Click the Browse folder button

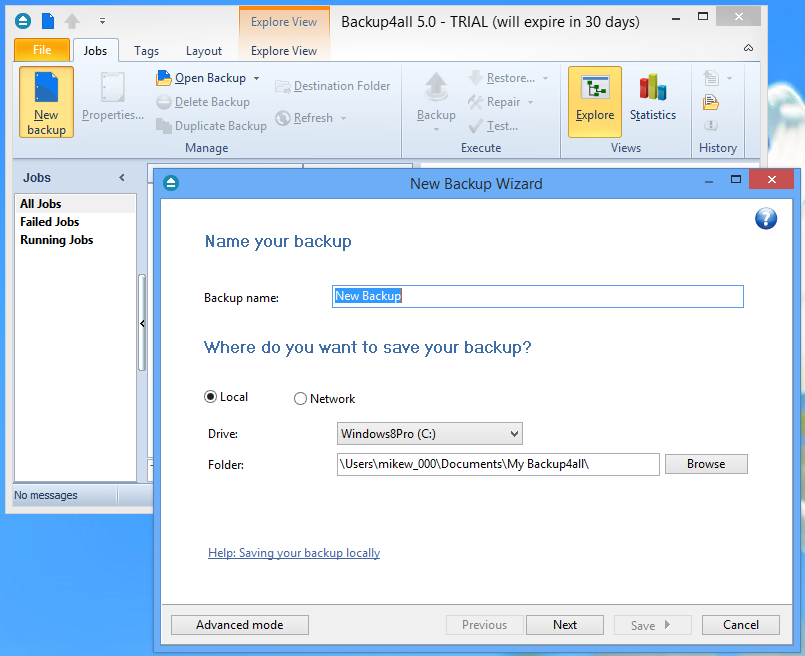(x=706, y=464)
